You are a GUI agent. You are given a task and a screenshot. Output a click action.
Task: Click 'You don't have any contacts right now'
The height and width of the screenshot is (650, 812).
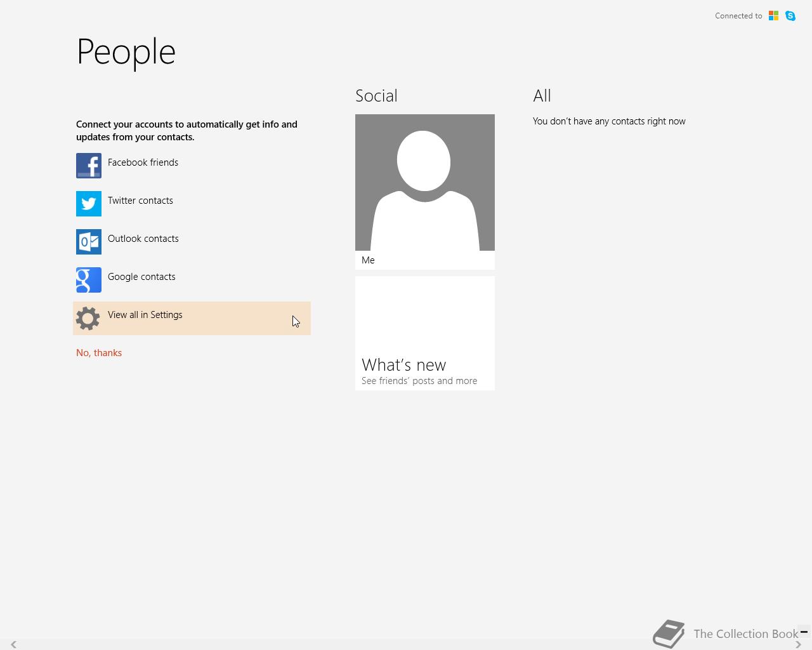[609, 121]
